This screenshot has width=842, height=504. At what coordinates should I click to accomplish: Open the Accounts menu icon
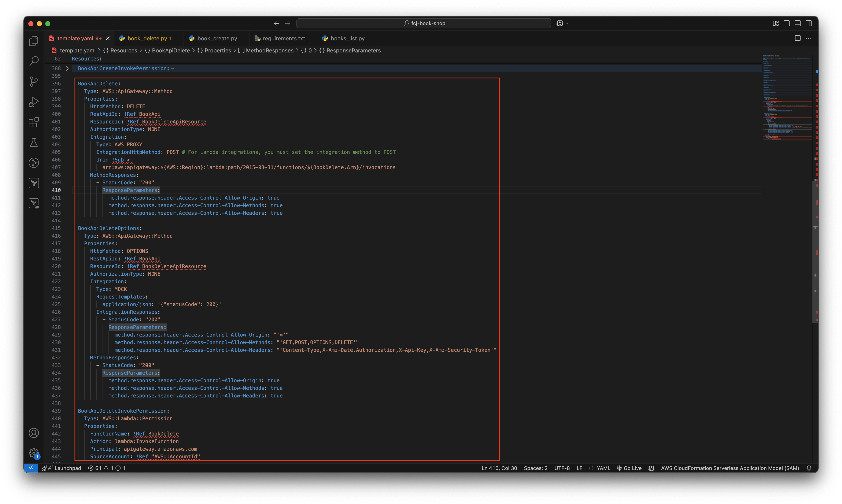point(34,433)
